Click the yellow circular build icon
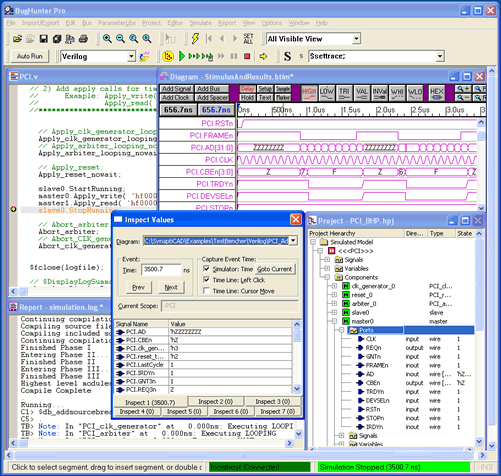Screen dimensions: 501x476 (168, 56)
